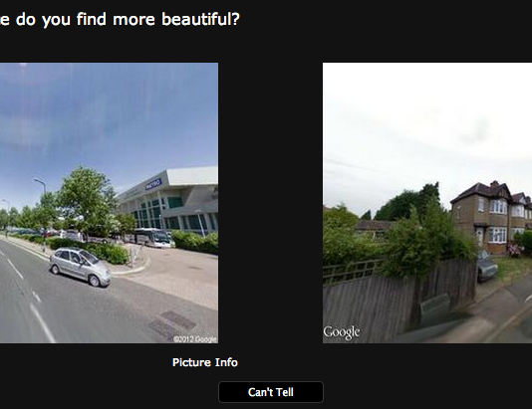Open the Picture Info link
The height and width of the screenshot is (409, 532).
pos(205,362)
